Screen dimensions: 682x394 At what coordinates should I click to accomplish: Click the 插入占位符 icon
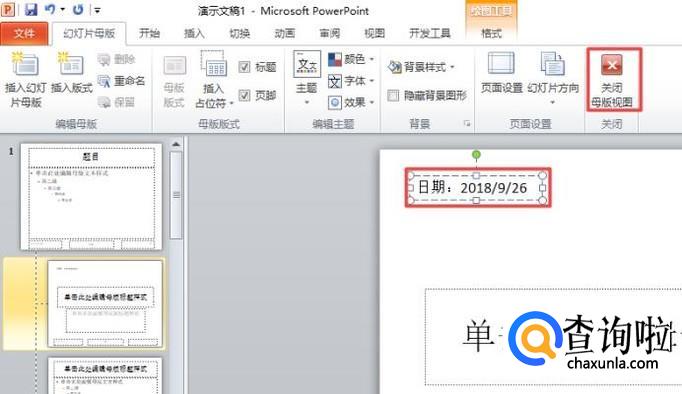[x=213, y=64]
